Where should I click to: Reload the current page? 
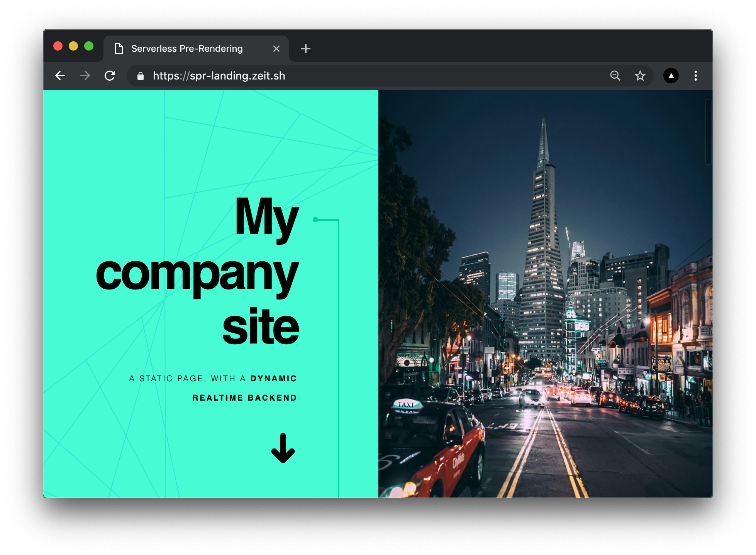[110, 76]
